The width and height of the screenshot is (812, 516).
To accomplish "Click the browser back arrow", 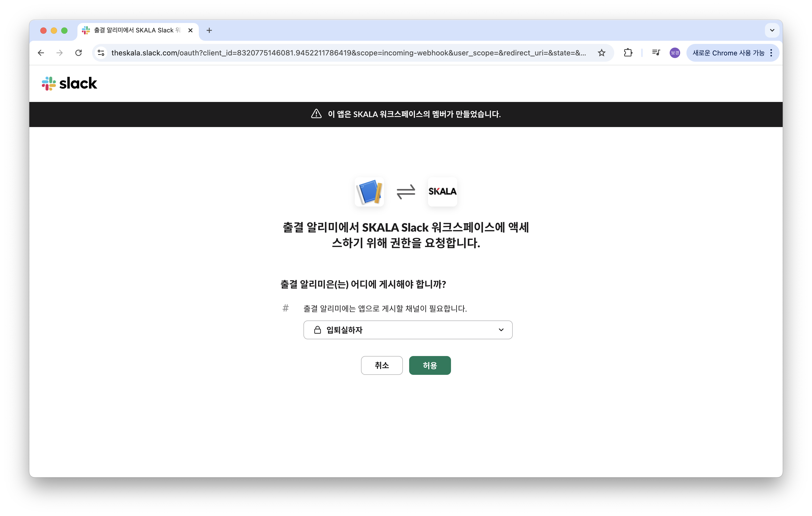I will tap(41, 53).
